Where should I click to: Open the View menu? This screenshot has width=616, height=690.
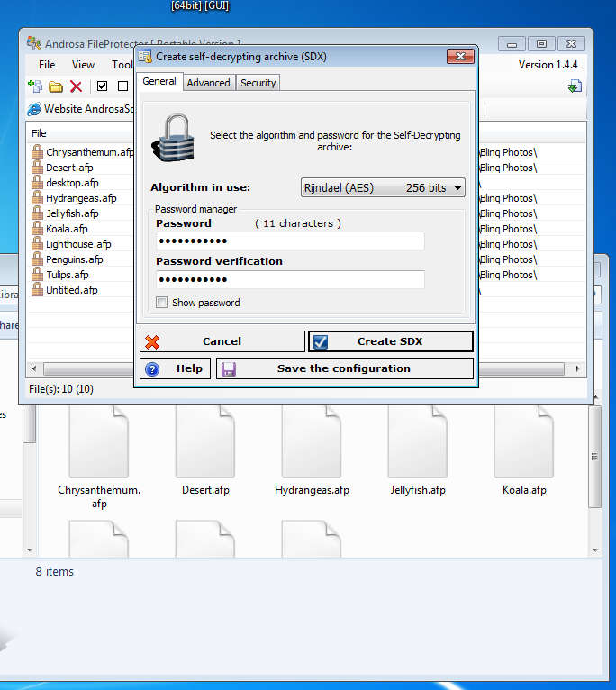(83, 65)
